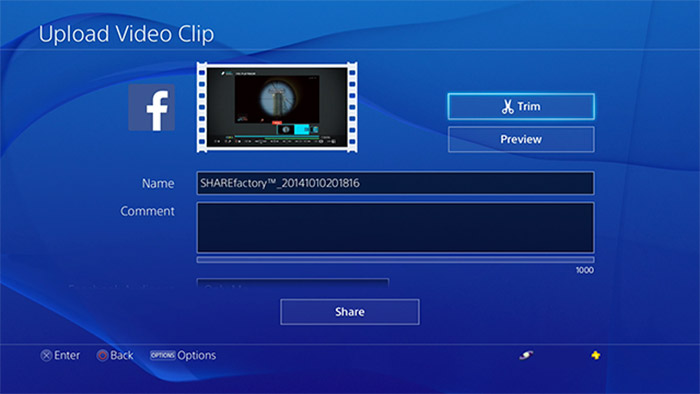Click the Enter cross button hint
Viewport: 700px width, 394px height.
60,355
